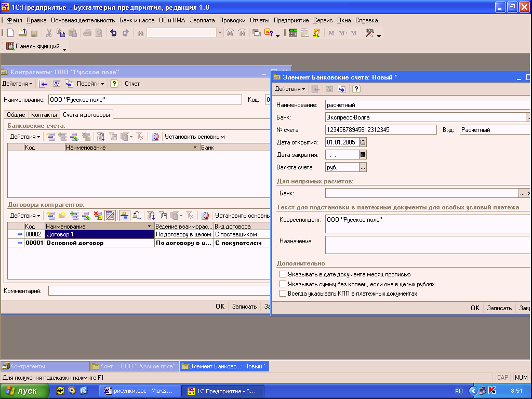Check 'Указывать сумму без копеек' option

point(283,284)
